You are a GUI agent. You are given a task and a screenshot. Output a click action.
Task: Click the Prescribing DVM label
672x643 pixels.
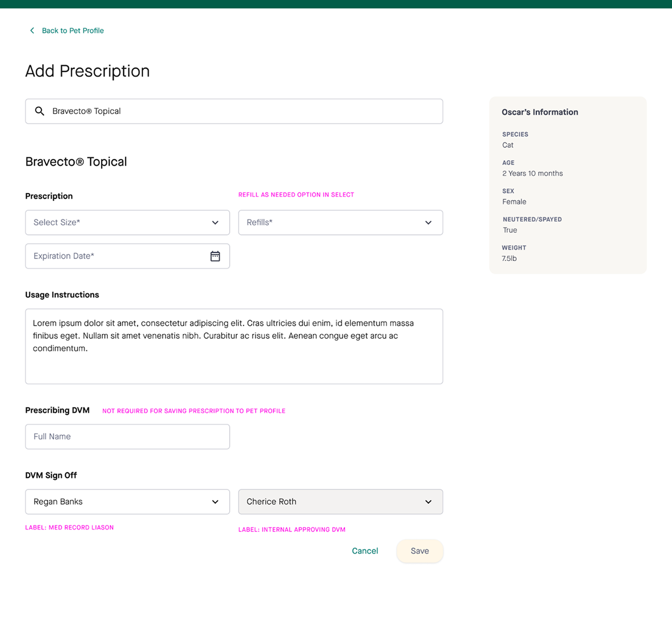[57, 410]
